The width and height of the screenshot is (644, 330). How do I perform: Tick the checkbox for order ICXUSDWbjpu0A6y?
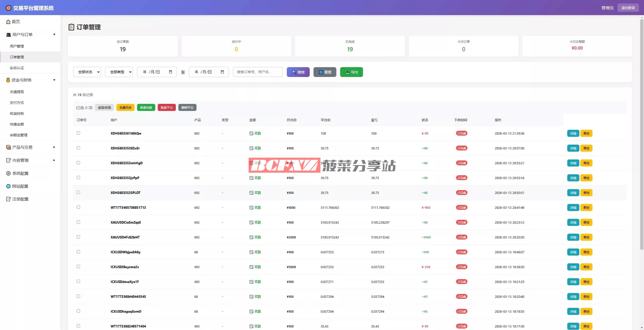pyautogui.click(x=78, y=252)
